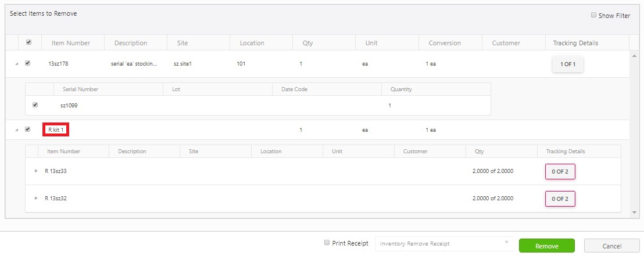The height and width of the screenshot is (256, 644).
Task: Open 0 OF 2 tracking for R 13sz33
Action: (x=560, y=171)
